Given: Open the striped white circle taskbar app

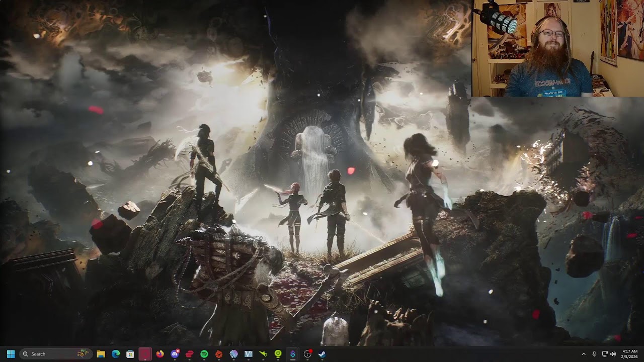Looking at the screenshot, I should pos(233,354).
